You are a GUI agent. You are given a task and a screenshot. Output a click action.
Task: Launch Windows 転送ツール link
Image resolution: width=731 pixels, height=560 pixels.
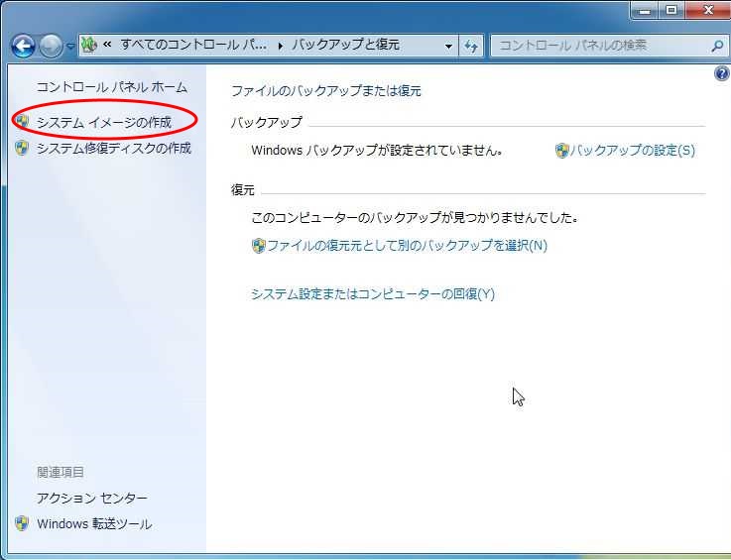tap(94, 524)
